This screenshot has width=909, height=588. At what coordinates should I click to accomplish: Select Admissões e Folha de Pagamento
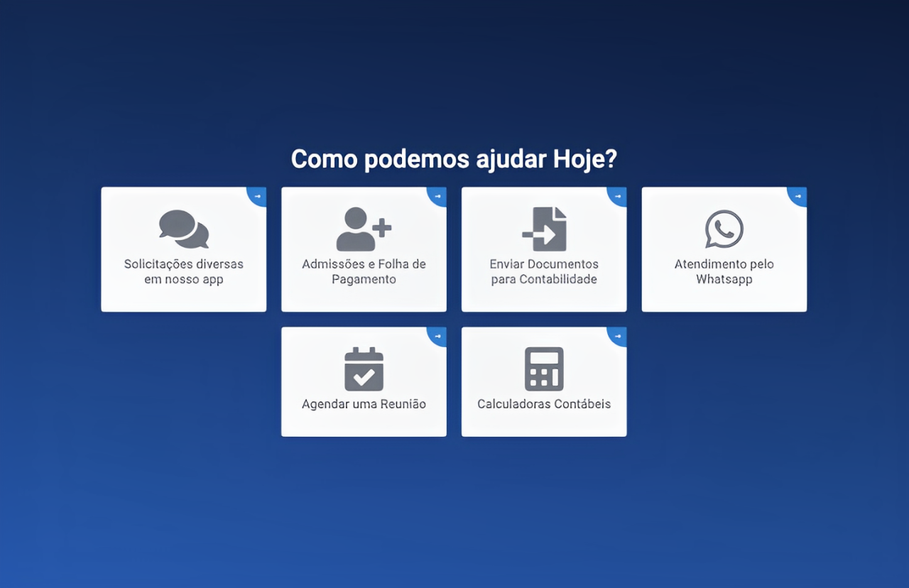(x=363, y=249)
